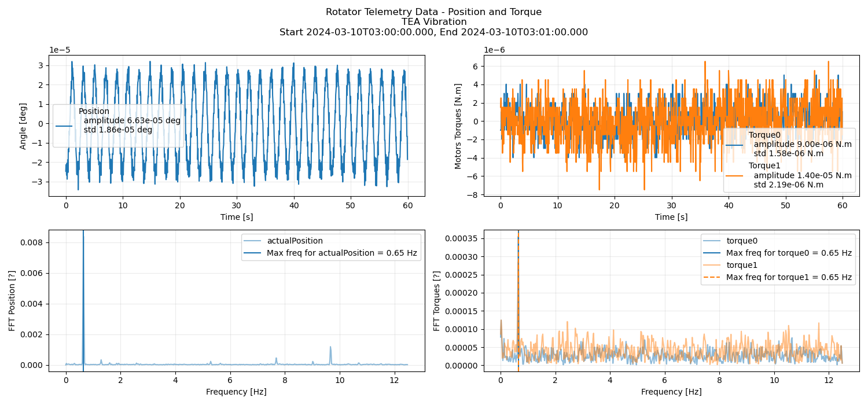
Task: Click the orange line sample beside the Torque1 legend
Action: point(734,175)
